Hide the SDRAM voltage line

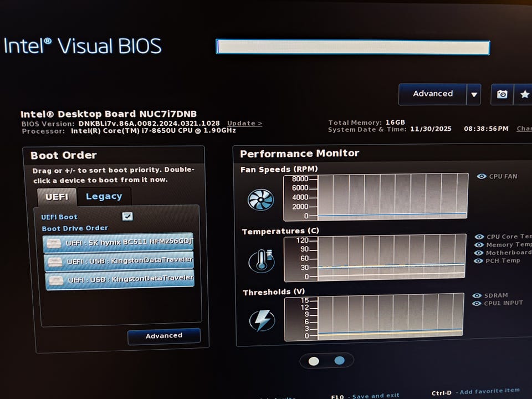(x=477, y=295)
